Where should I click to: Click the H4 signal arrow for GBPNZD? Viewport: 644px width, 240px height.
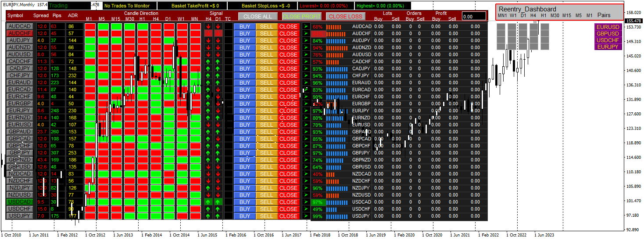tap(208, 160)
